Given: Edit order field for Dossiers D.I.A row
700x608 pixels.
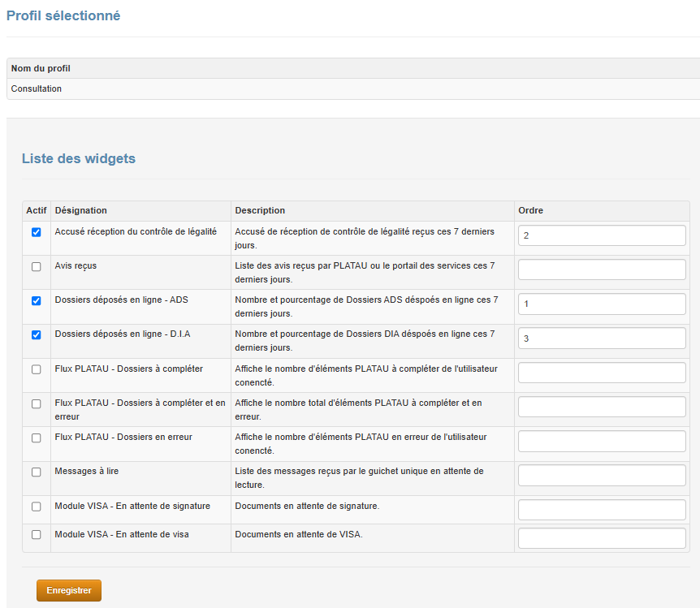Looking at the screenshot, I should point(601,338).
